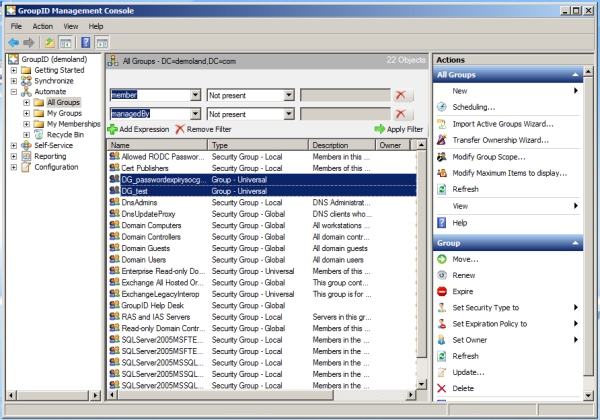Click group list vertical scrollbar down arrow

(421, 384)
